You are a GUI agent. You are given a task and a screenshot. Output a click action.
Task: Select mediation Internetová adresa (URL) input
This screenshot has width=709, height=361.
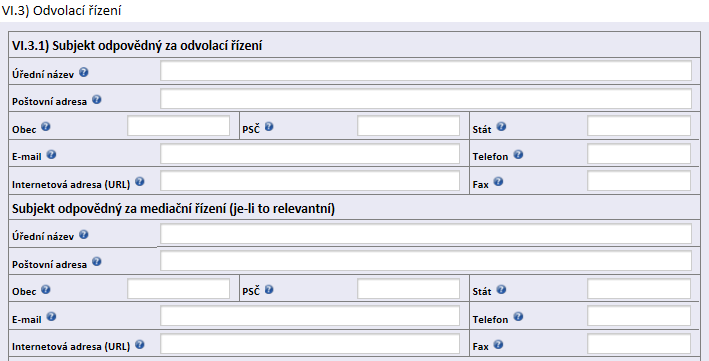310,344
